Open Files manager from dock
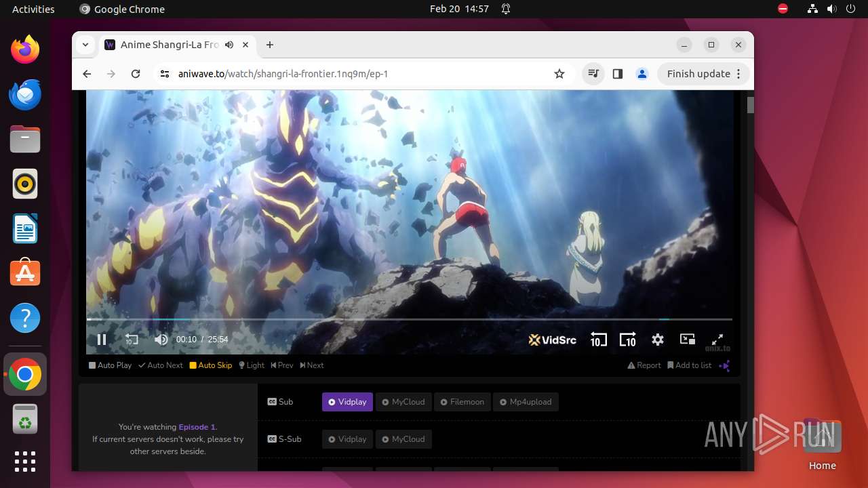Screen dimensions: 868x488 pyautogui.click(x=25, y=139)
